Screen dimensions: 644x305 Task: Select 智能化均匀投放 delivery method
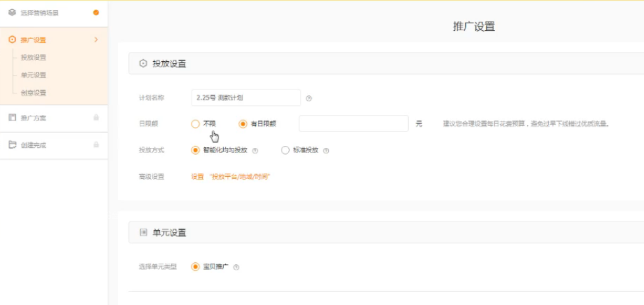pos(196,150)
